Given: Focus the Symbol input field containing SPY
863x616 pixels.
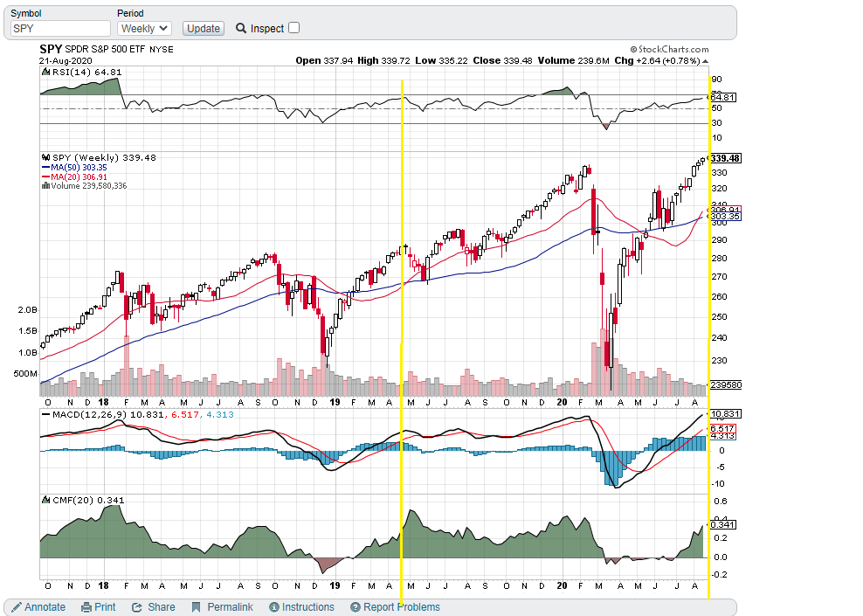Looking at the screenshot, I should (x=60, y=29).
